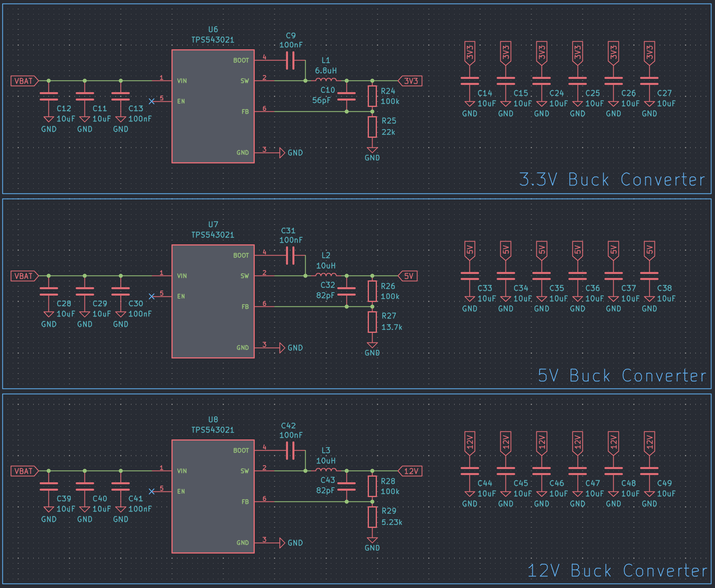This screenshot has height=588, width=715.
Task: Click the no-connect X on U8 EN pin
Action: (151, 491)
